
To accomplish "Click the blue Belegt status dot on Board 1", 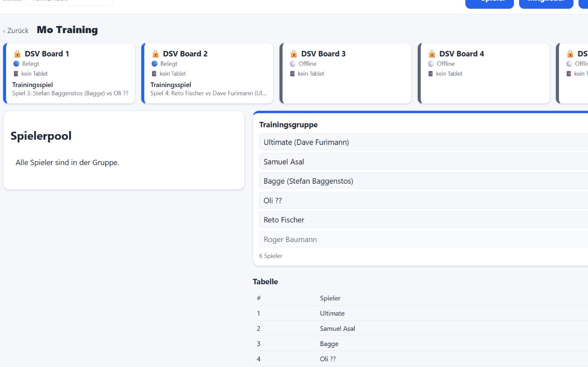I will pyautogui.click(x=16, y=64).
